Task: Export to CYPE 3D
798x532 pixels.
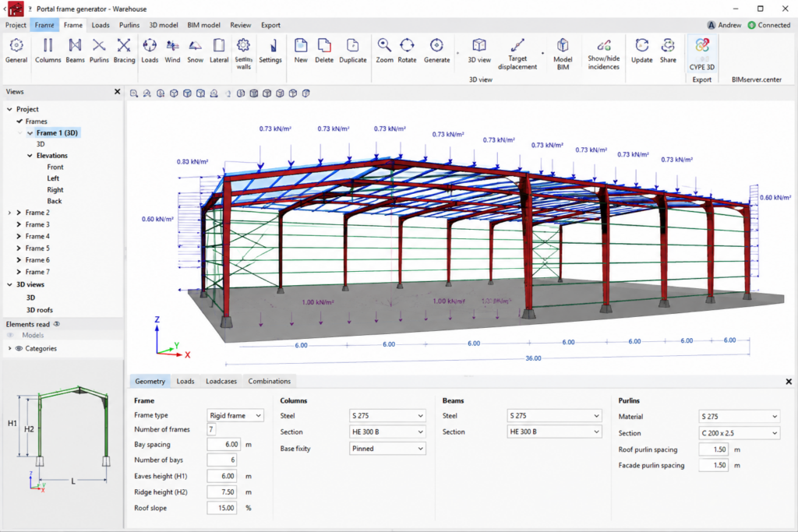Action: (702, 54)
